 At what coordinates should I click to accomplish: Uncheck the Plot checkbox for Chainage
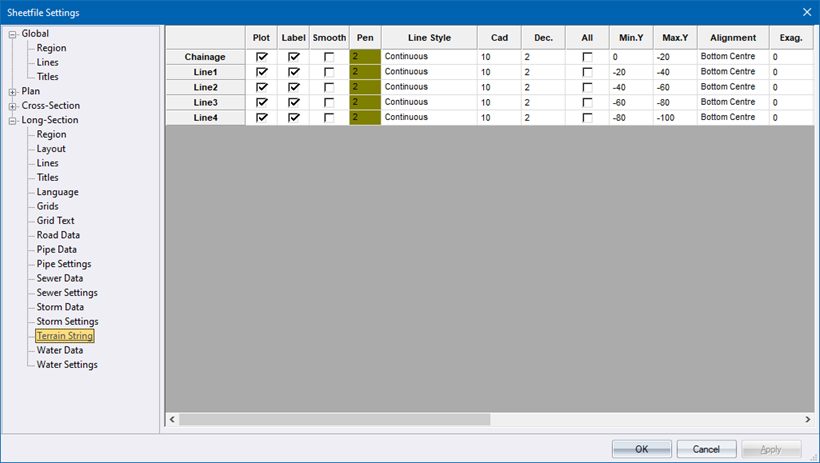click(262, 57)
